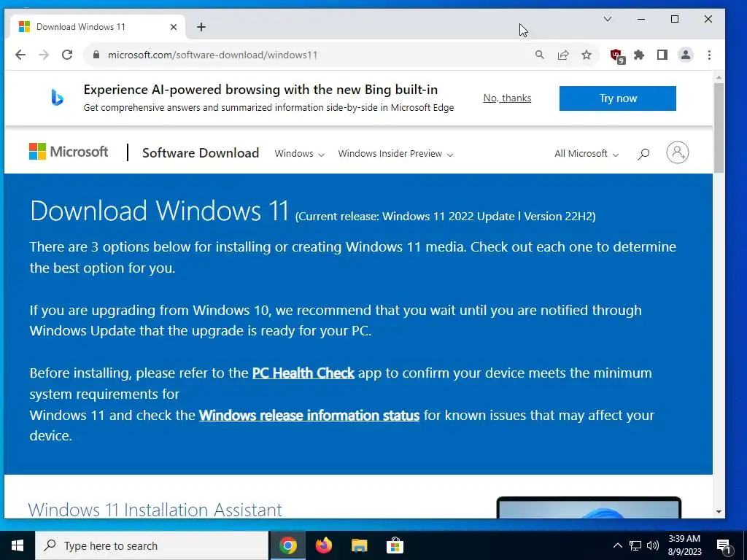The height and width of the screenshot is (560, 747).
Task: Click the Chrome taskbar icon
Action: pos(287,545)
